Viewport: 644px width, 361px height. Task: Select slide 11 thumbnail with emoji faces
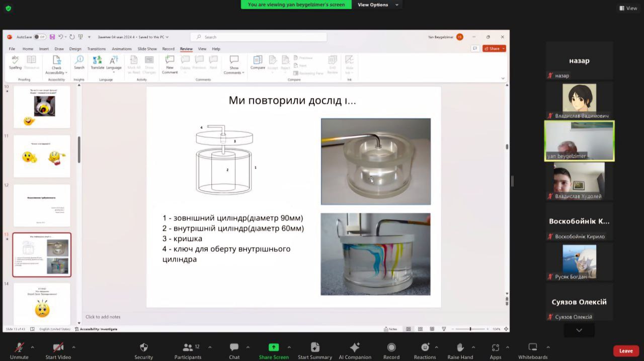pos(42,156)
